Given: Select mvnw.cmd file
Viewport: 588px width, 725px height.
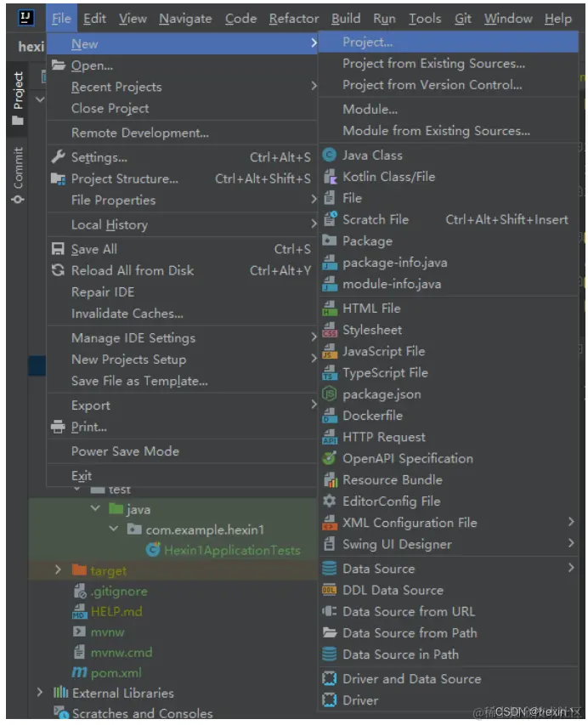Looking at the screenshot, I should pyautogui.click(x=122, y=653).
